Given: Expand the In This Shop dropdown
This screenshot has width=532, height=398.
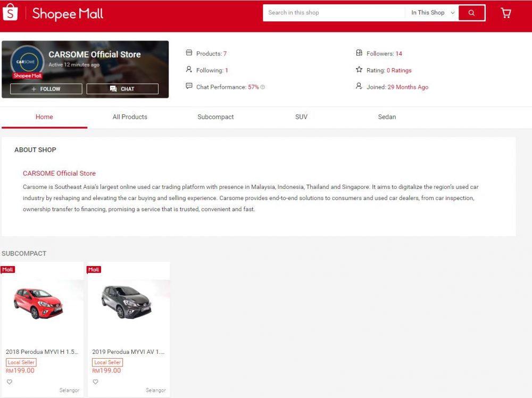Looking at the screenshot, I should click(x=433, y=13).
